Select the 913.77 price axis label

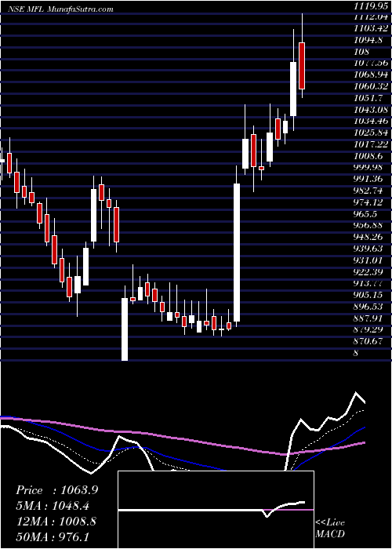click(369, 283)
